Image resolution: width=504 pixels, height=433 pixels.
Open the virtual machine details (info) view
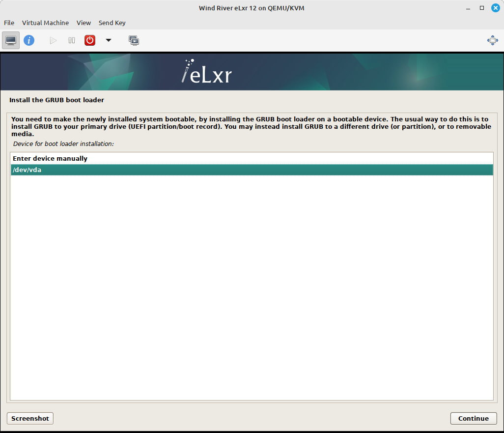pyautogui.click(x=29, y=40)
